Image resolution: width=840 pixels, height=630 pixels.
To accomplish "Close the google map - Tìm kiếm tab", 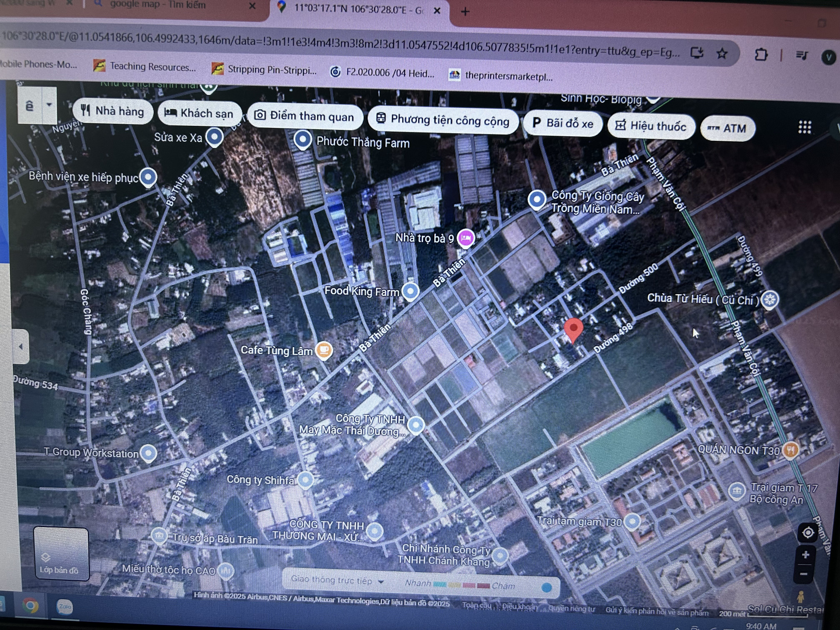I will [252, 5].
